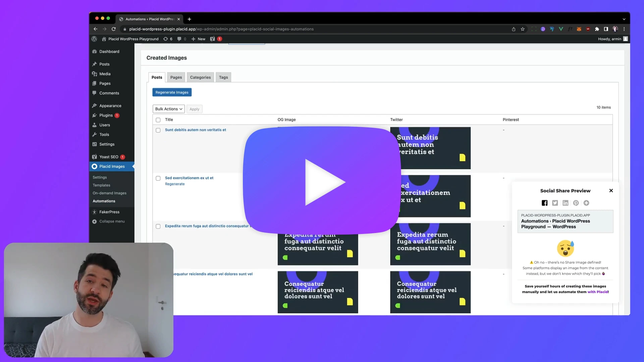The height and width of the screenshot is (362, 644).
Task: Open Automations submenu item
Action: [104, 201]
